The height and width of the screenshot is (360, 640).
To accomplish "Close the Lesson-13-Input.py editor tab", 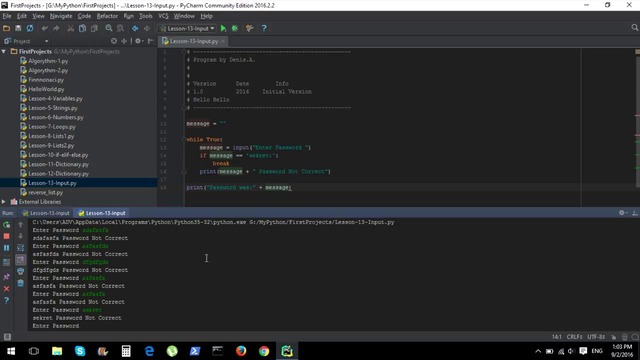I will pos(223,41).
